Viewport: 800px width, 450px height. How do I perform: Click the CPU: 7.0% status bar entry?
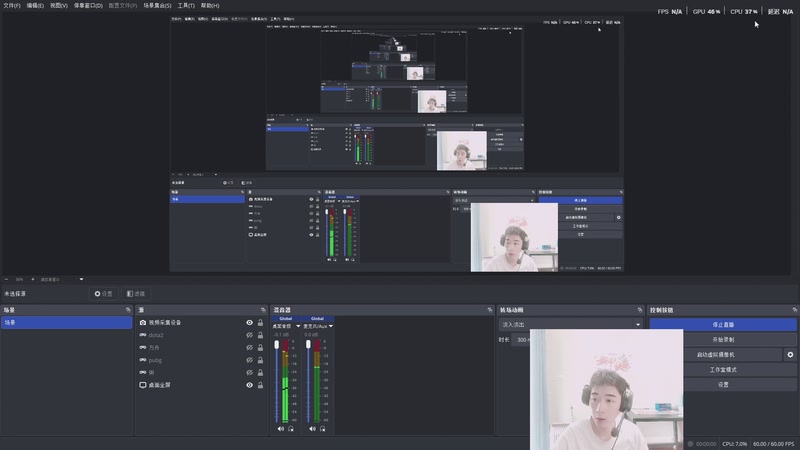pyautogui.click(x=734, y=444)
